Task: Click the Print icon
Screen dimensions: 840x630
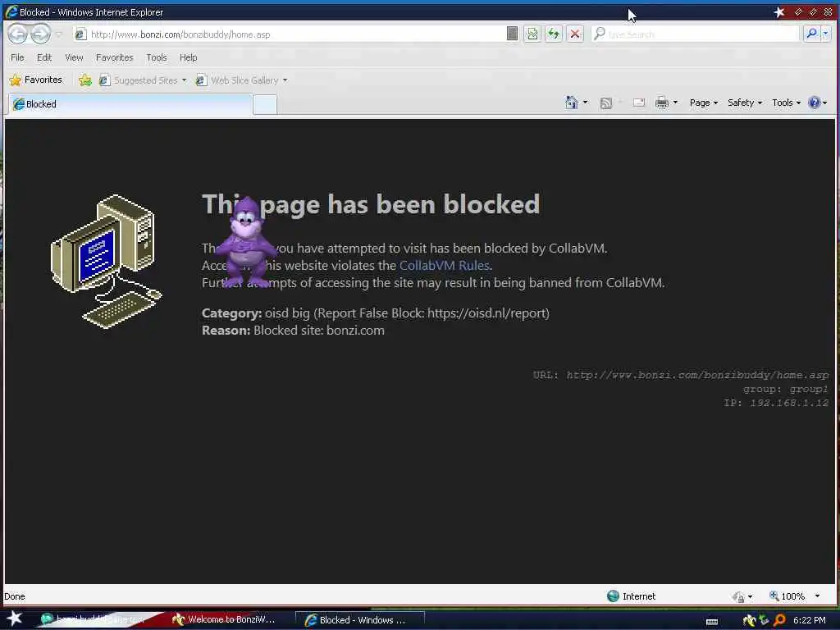Action: point(662,103)
